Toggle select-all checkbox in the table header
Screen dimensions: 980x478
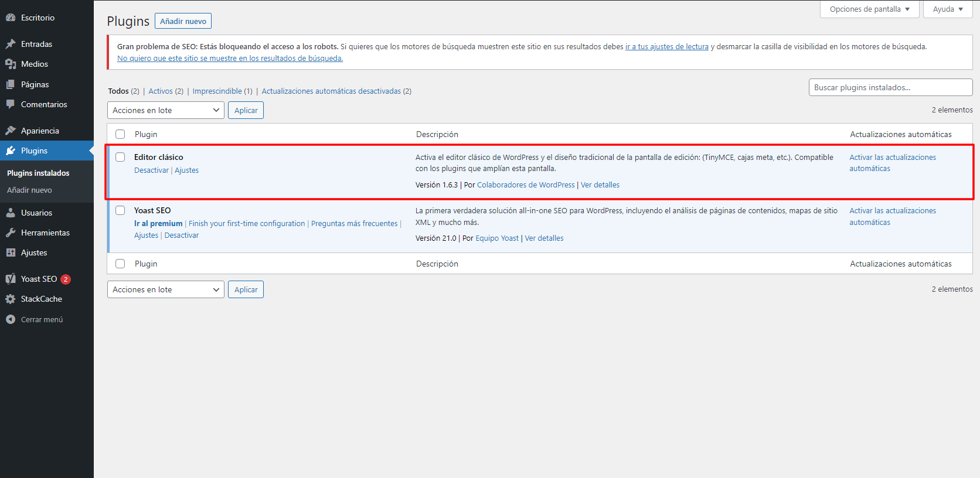[120, 134]
